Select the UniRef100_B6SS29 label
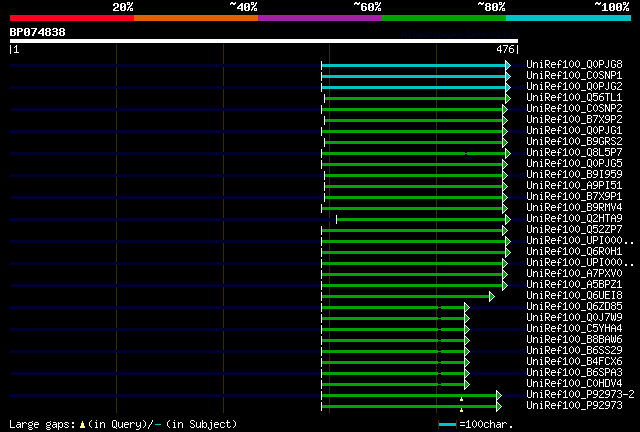This screenshot has height=432, width=640. [x=574, y=351]
